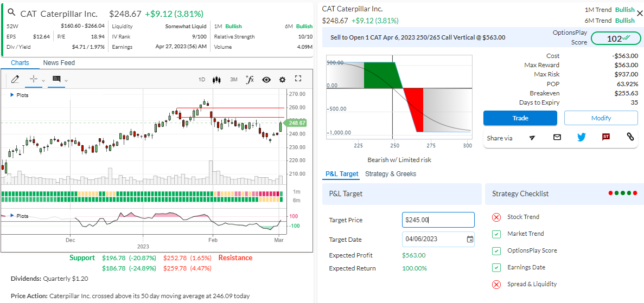Click the Earnings date Apr 27, 2023 value
This screenshot has height=303, width=644.
tap(181, 47)
